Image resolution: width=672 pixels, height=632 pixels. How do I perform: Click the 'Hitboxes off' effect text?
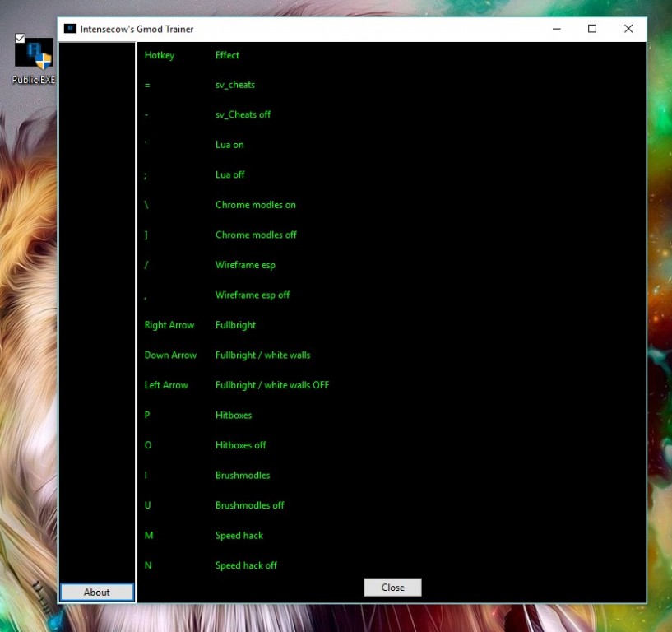coord(240,445)
